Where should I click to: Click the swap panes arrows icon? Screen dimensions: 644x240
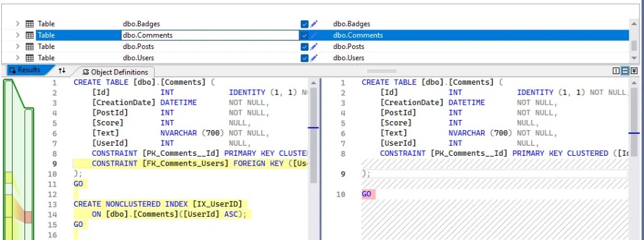62,70
